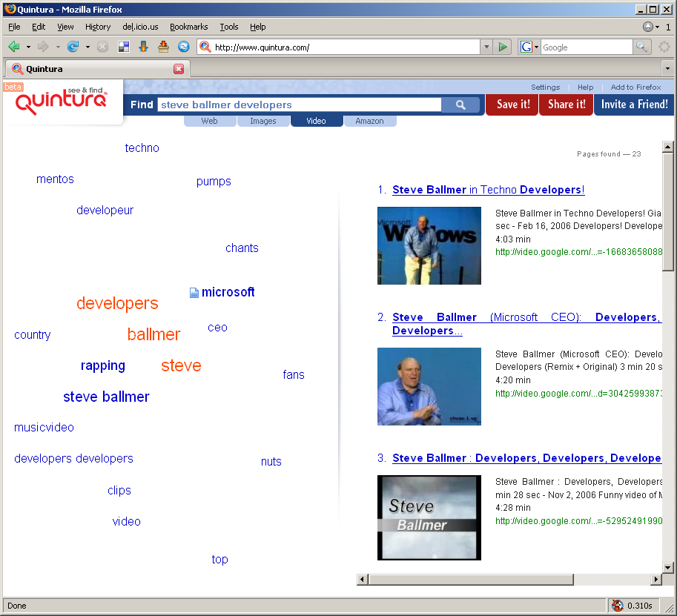
Task: Open result 3 Steve Ballmer : Developers link
Action: pyautogui.click(x=526, y=458)
